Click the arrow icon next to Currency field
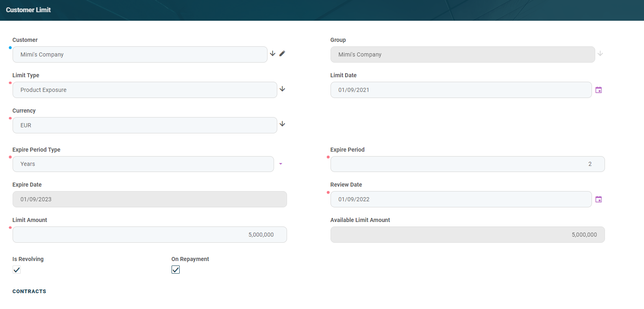The width and height of the screenshot is (644, 309). [x=283, y=124]
